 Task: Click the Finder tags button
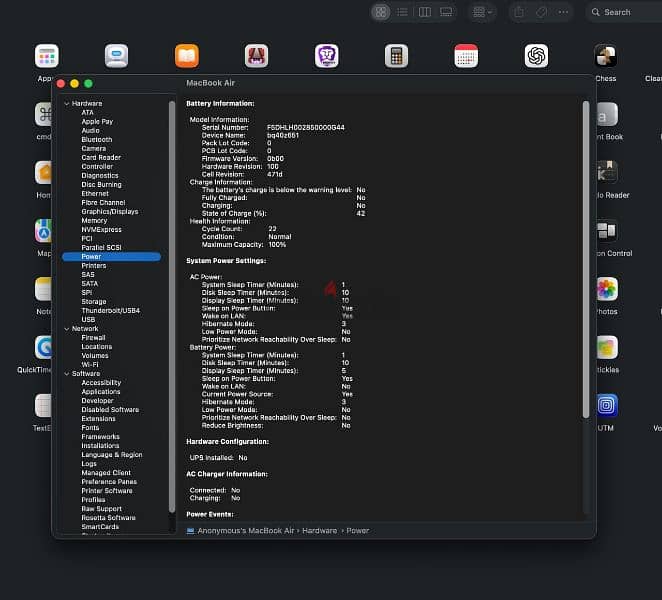[x=541, y=12]
